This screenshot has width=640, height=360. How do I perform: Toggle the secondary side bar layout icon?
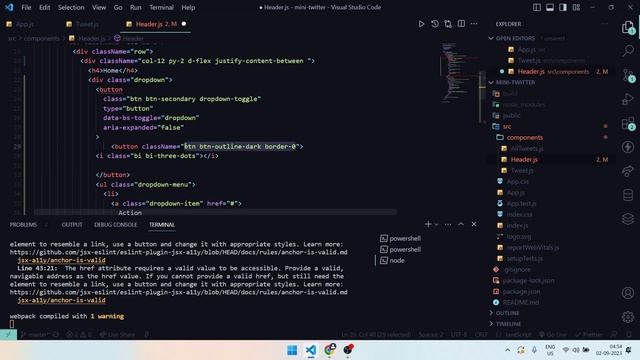pyautogui.click(x=563, y=7)
